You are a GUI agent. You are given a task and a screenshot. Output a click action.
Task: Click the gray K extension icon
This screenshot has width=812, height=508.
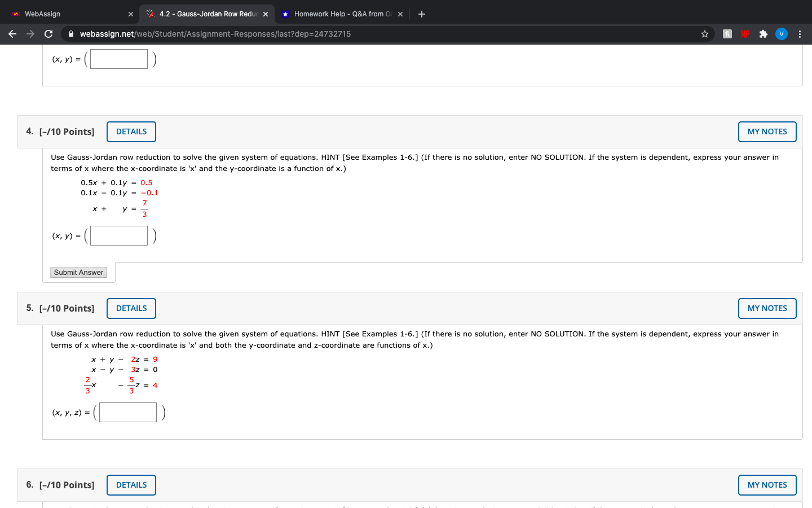727,34
